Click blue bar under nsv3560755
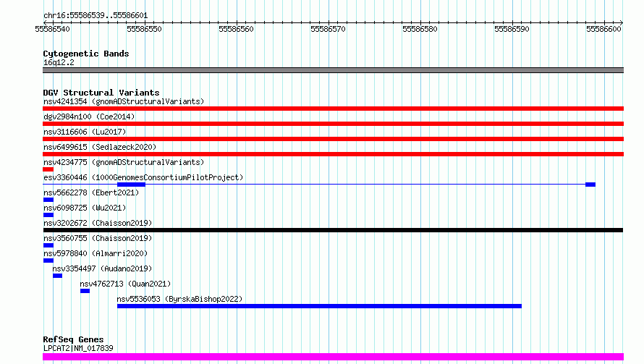 48,245
